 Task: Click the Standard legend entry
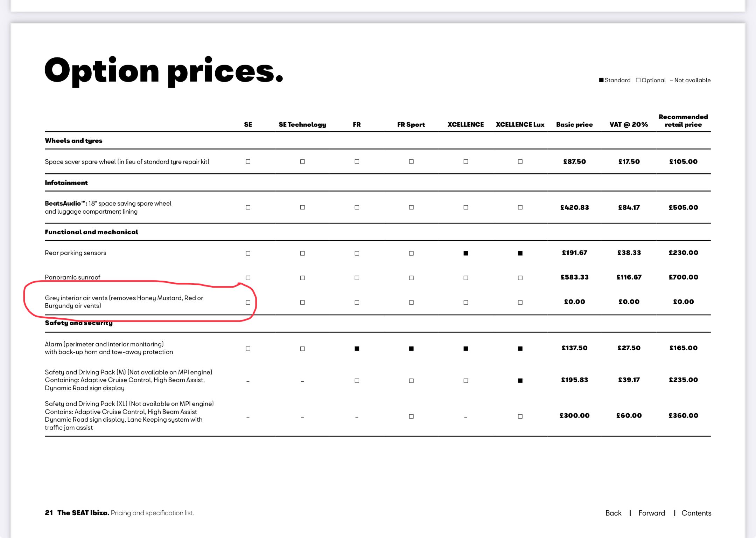click(615, 80)
